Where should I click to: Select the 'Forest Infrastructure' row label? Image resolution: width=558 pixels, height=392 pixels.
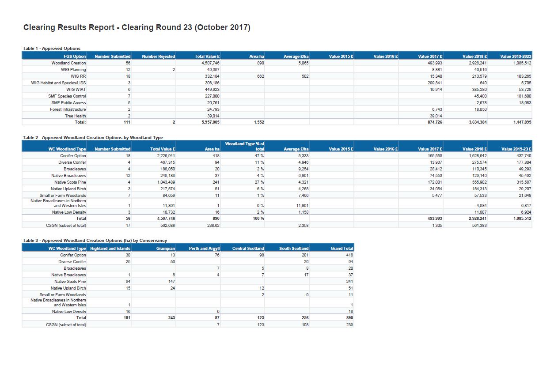tap(68, 109)
